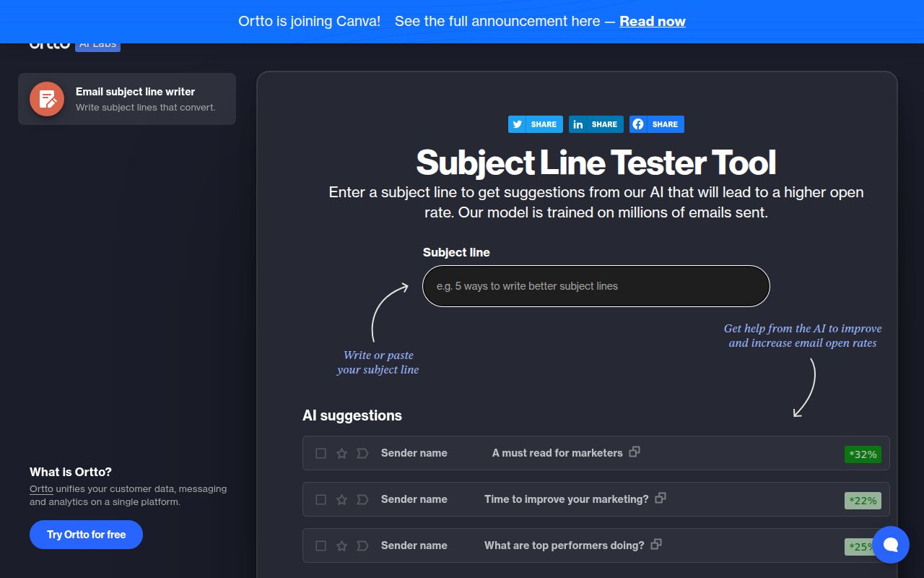Open the chat support bubble
This screenshot has width=924, height=578.
(x=891, y=545)
